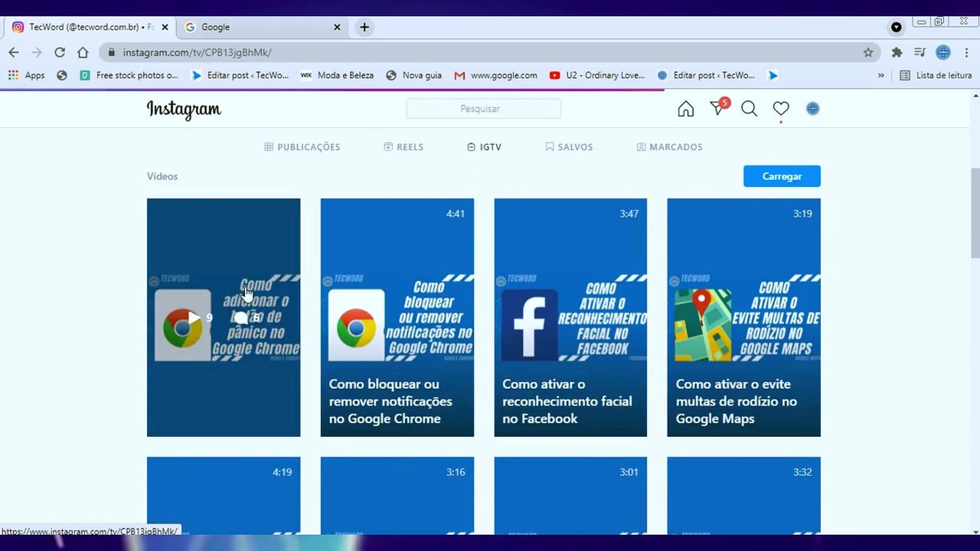Open Explore via the magnifier icon
The height and width of the screenshot is (551, 980).
tap(749, 109)
